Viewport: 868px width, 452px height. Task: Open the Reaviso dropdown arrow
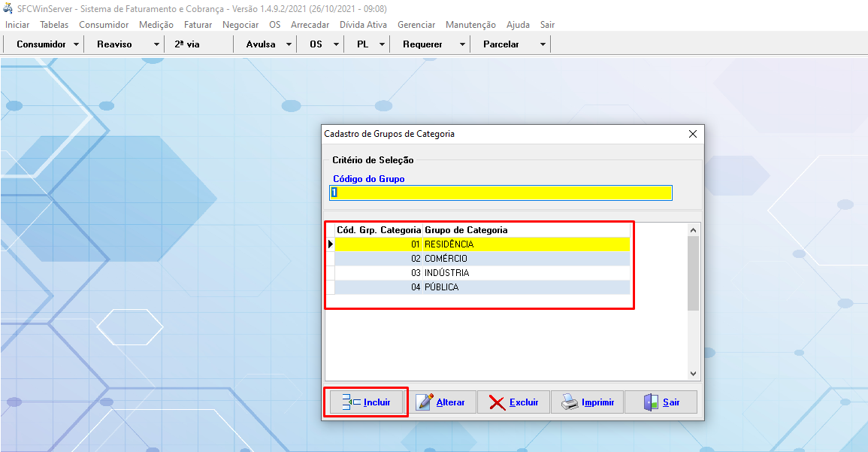click(x=156, y=44)
